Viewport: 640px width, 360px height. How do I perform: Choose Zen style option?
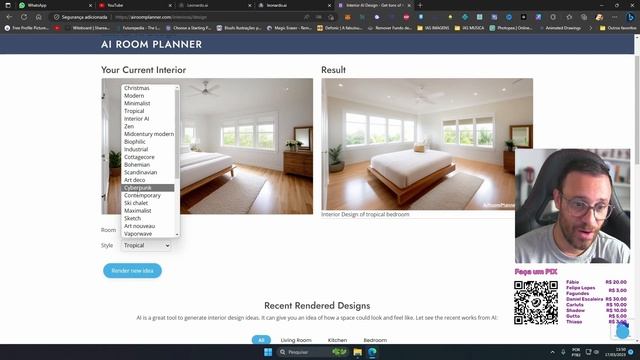148,126
